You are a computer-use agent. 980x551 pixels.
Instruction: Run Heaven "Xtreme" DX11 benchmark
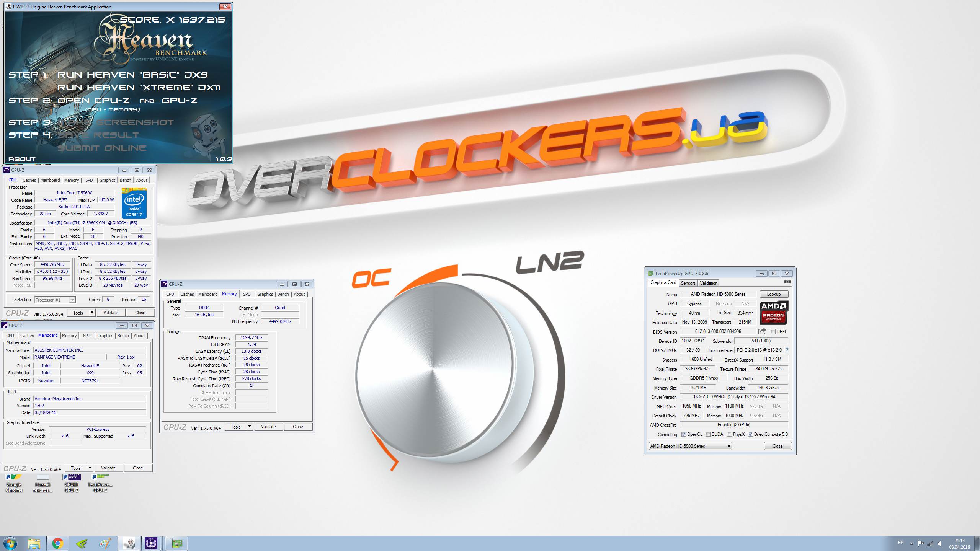[139, 87]
